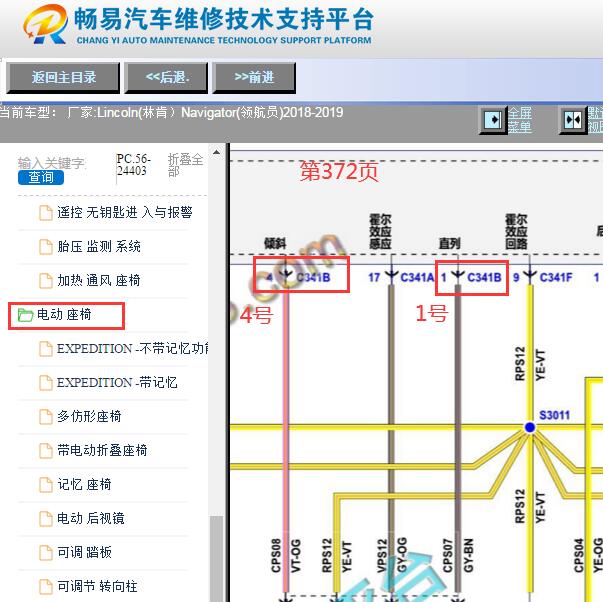Collapse the 电动 座椅 folder

64,315
